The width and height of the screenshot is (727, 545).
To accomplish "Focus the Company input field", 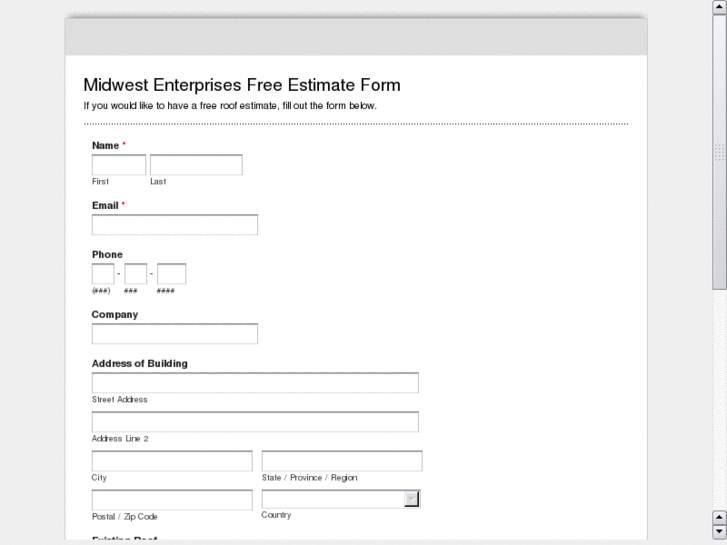I will pos(174,334).
